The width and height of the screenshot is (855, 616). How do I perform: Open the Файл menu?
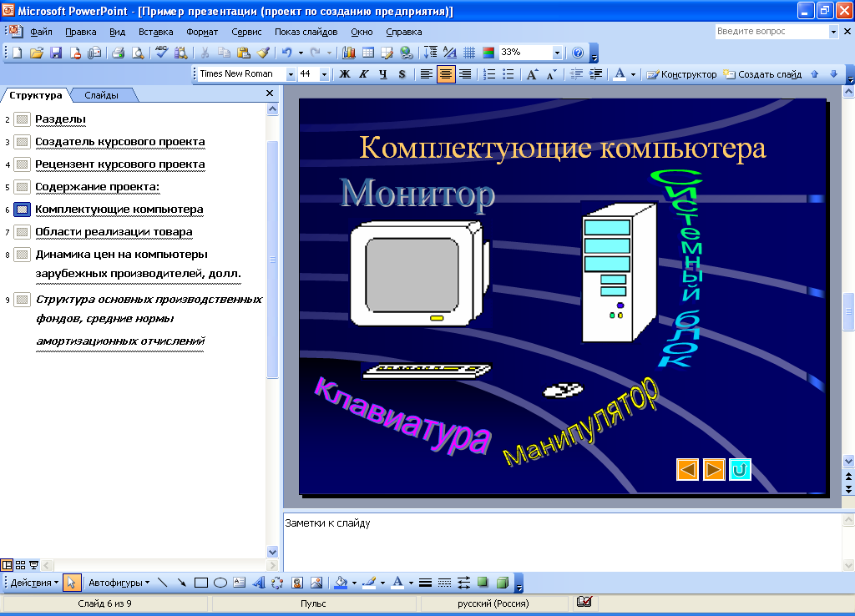tap(42, 32)
